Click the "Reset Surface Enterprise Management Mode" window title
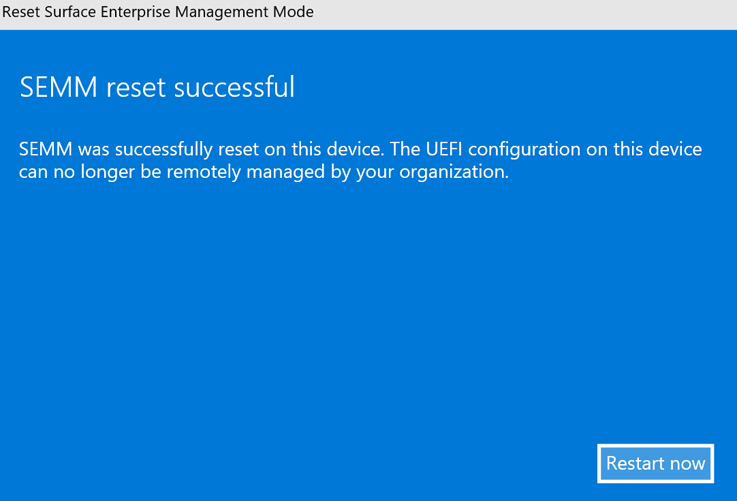 [x=158, y=12]
